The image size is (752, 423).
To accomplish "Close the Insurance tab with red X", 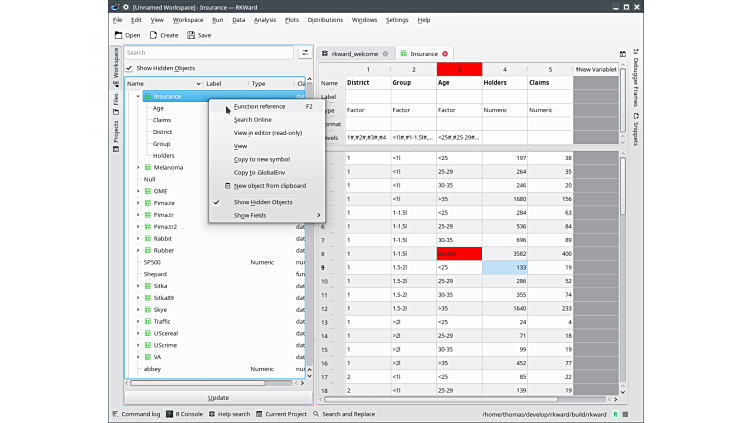I will (445, 54).
